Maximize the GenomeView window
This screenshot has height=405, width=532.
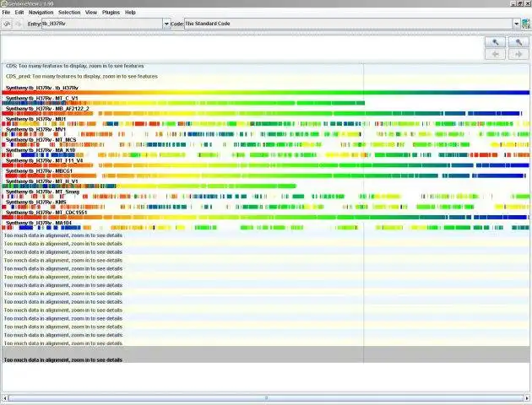point(521,3)
